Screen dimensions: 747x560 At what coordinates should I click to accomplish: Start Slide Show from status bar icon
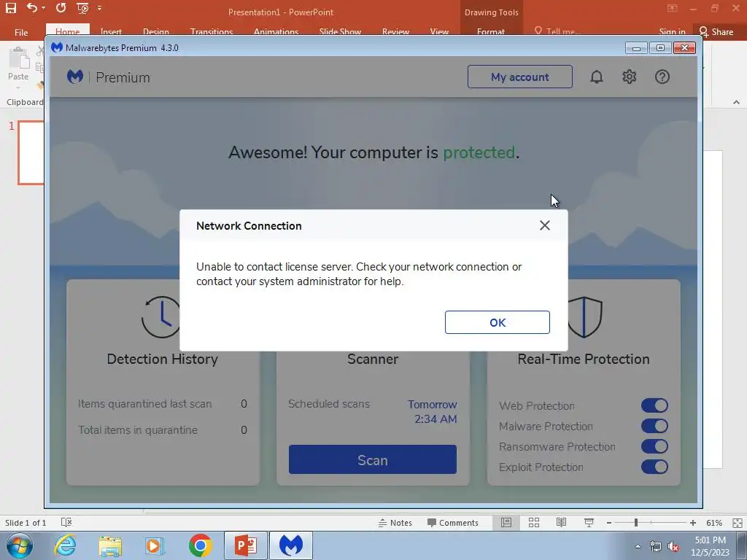click(x=589, y=522)
